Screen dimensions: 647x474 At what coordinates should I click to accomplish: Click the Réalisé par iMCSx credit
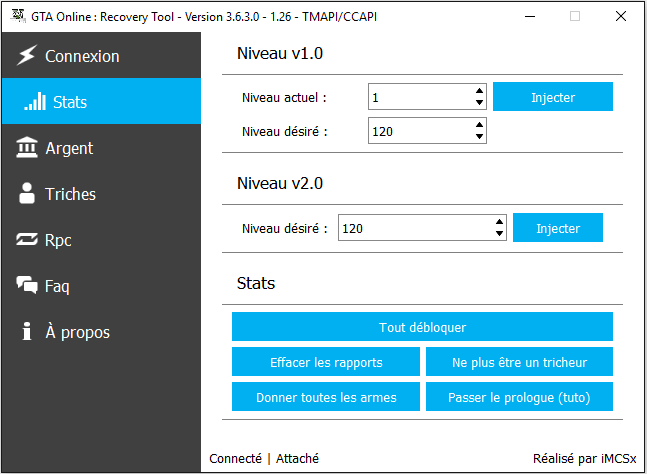pyautogui.click(x=584, y=458)
